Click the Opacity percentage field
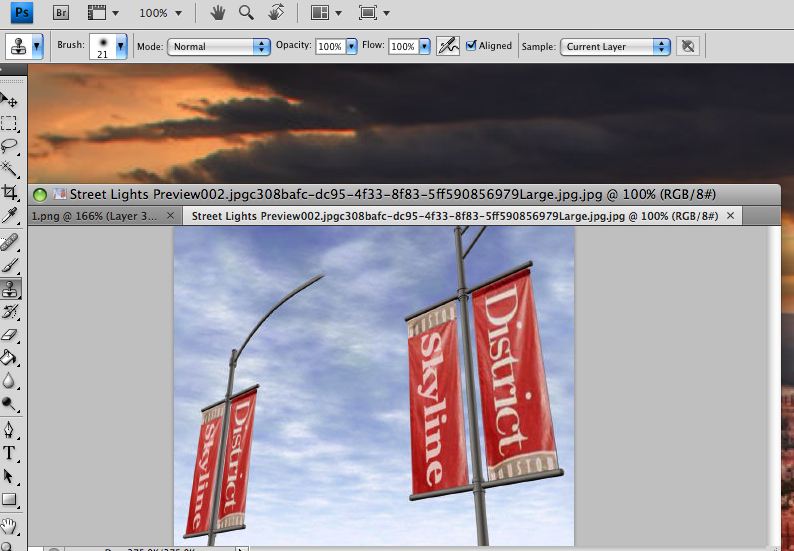Image resolution: width=794 pixels, height=551 pixels. (x=327, y=46)
